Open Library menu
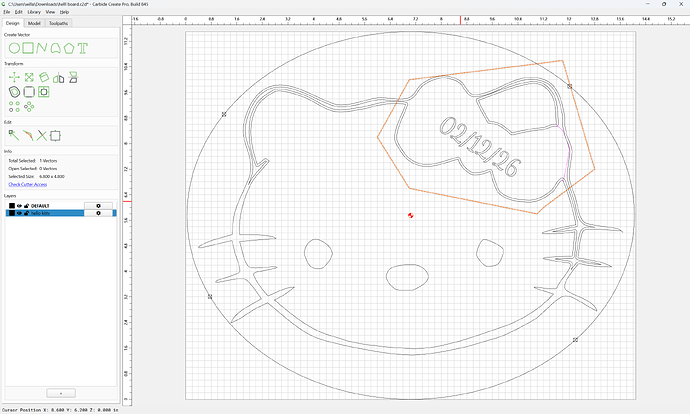 click(x=34, y=12)
